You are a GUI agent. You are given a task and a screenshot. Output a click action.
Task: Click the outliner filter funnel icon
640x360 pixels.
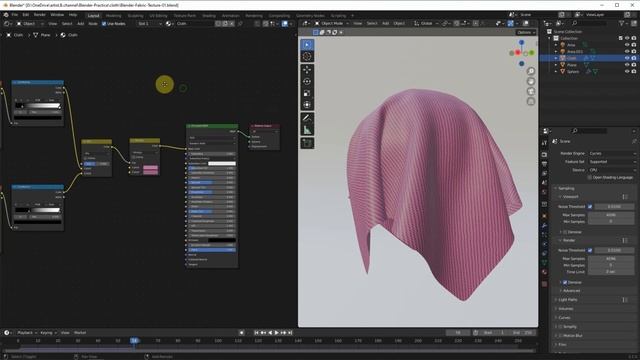click(x=622, y=24)
